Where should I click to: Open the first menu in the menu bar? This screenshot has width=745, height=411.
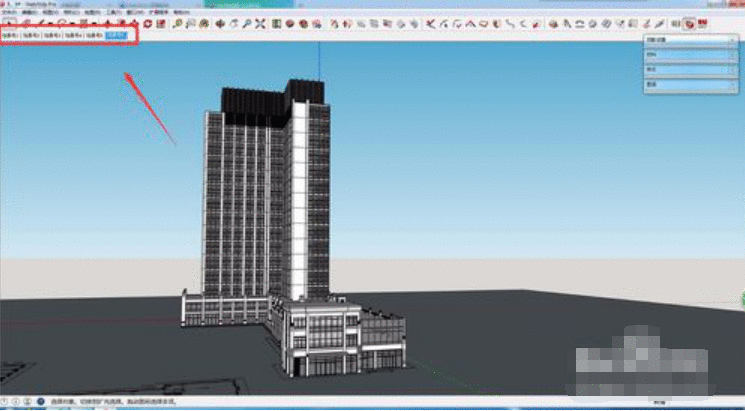tap(10, 12)
